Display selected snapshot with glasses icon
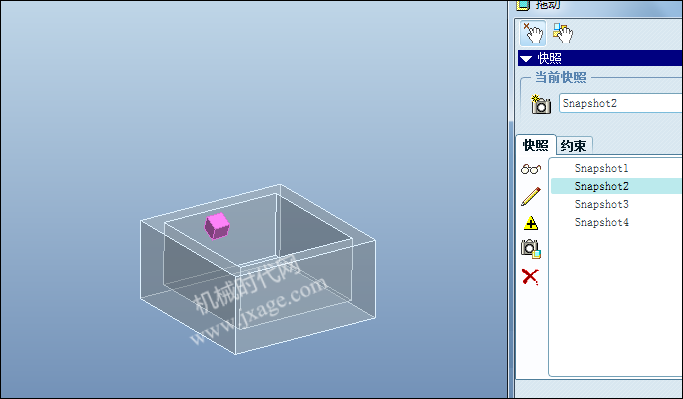 point(531,169)
